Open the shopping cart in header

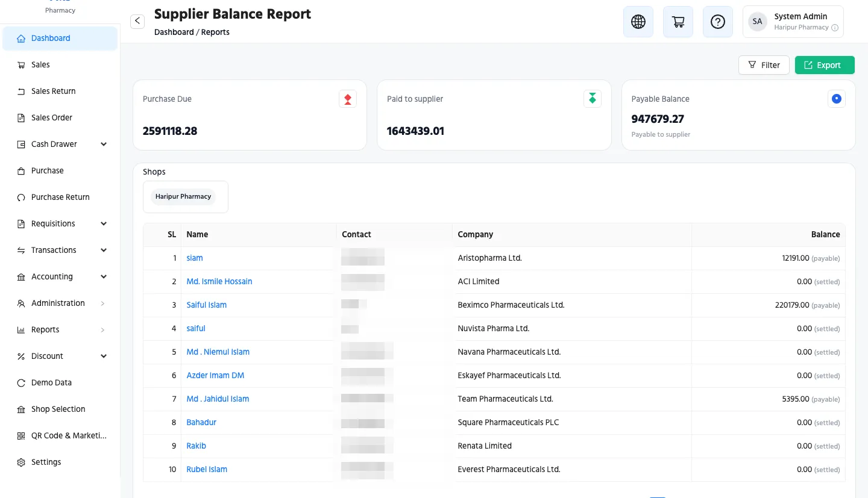(x=678, y=22)
